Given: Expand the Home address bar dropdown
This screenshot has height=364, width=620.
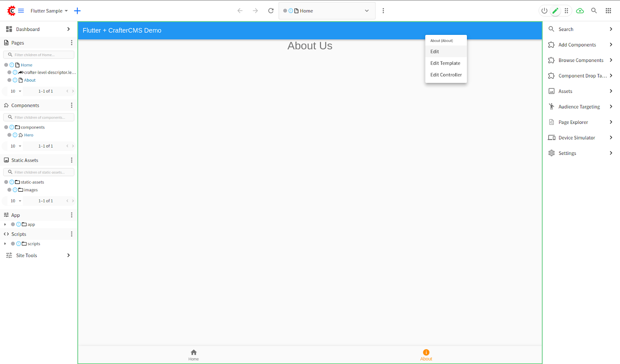Looking at the screenshot, I should coord(367,11).
